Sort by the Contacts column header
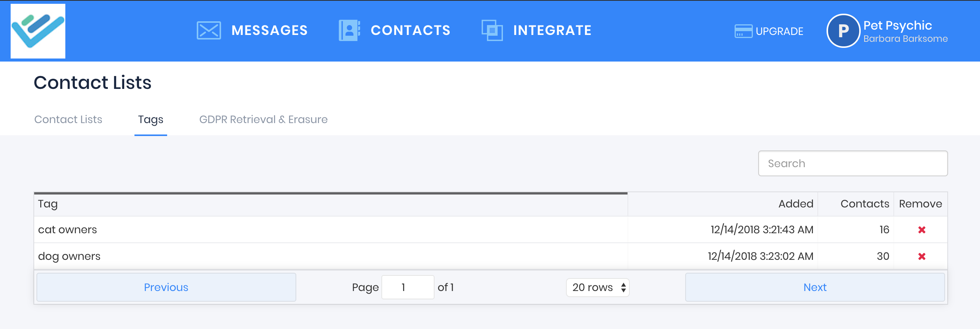This screenshot has width=980, height=329. coord(865,204)
